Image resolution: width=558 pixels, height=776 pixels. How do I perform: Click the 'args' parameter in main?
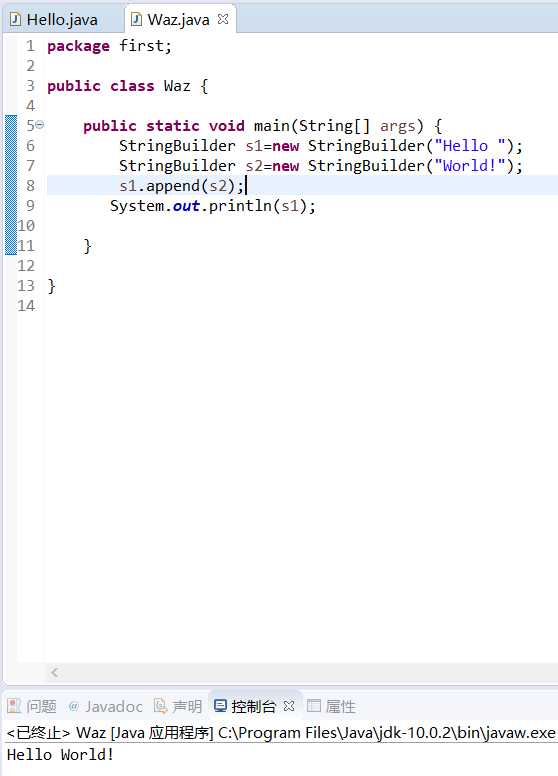(x=397, y=126)
